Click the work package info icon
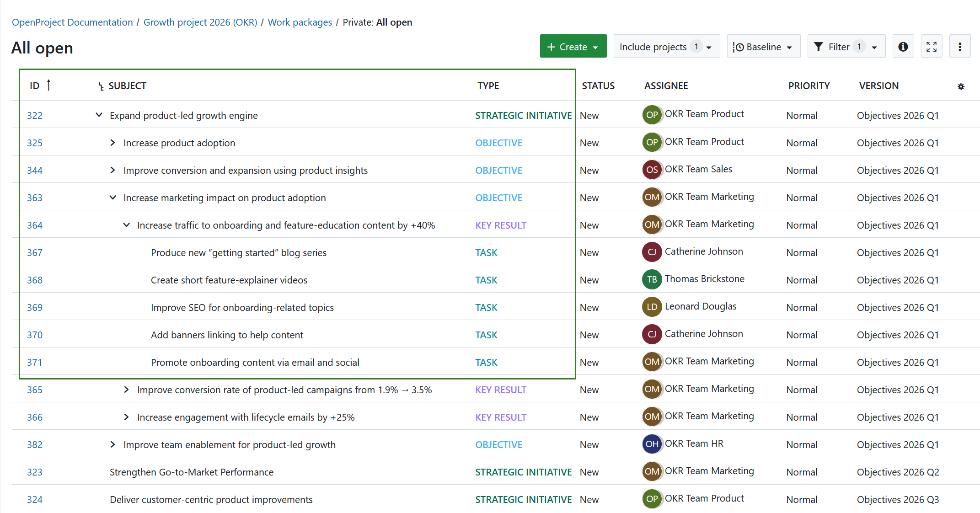 pos(903,46)
